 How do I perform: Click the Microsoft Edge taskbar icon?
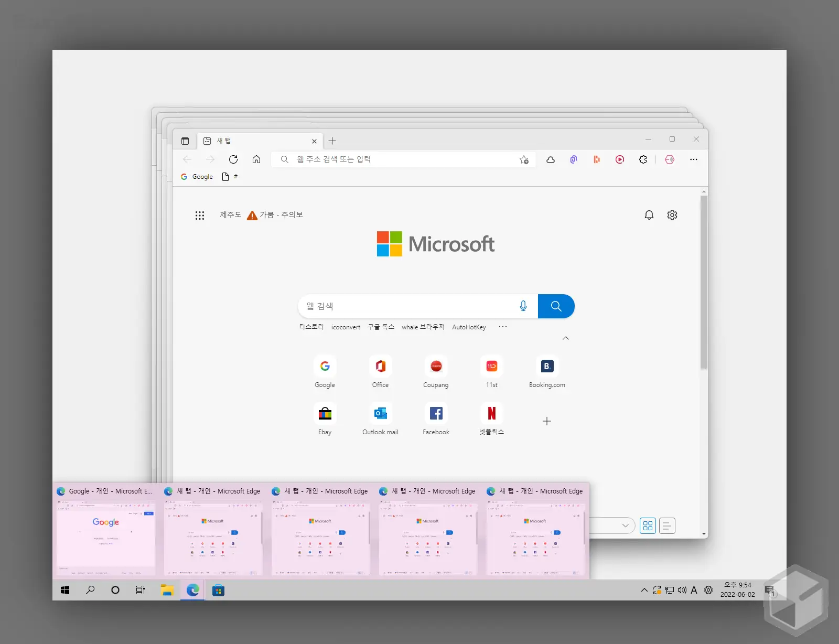click(x=192, y=590)
